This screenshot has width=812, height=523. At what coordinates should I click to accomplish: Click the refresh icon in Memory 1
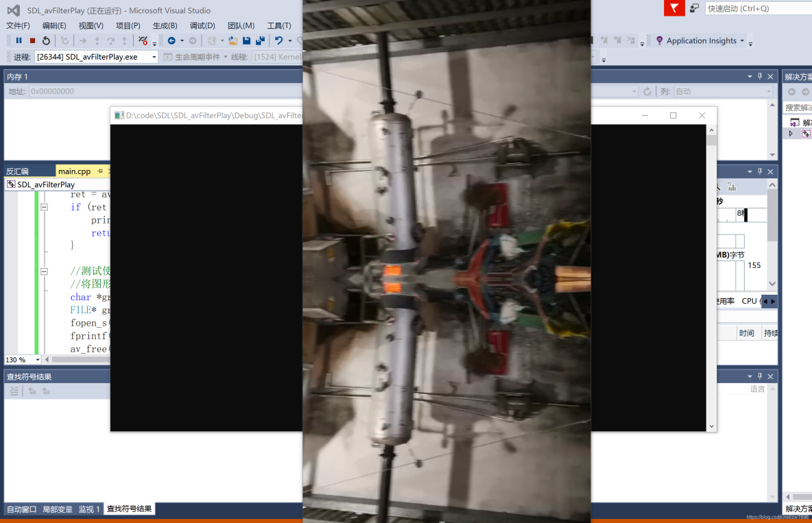pyautogui.click(x=647, y=91)
